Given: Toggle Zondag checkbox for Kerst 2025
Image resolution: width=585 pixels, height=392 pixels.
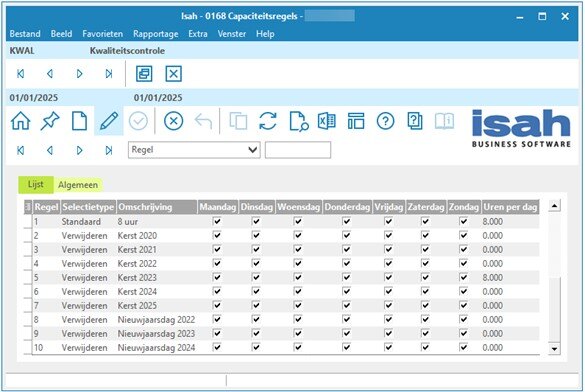Looking at the screenshot, I should point(463,305).
